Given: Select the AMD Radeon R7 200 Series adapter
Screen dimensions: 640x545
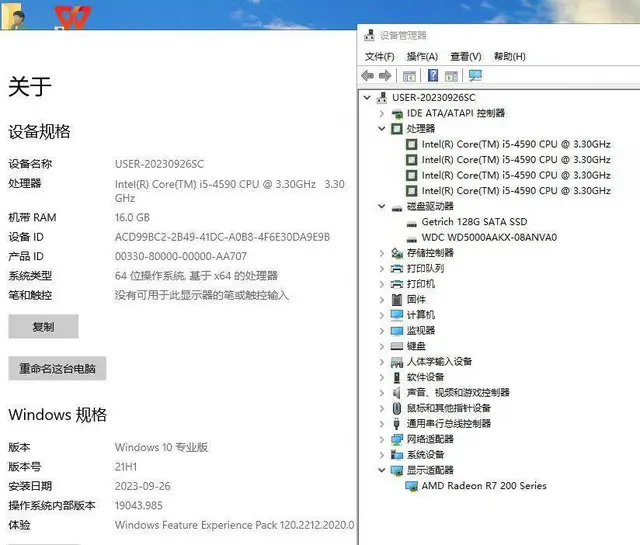Looking at the screenshot, I should 484,486.
